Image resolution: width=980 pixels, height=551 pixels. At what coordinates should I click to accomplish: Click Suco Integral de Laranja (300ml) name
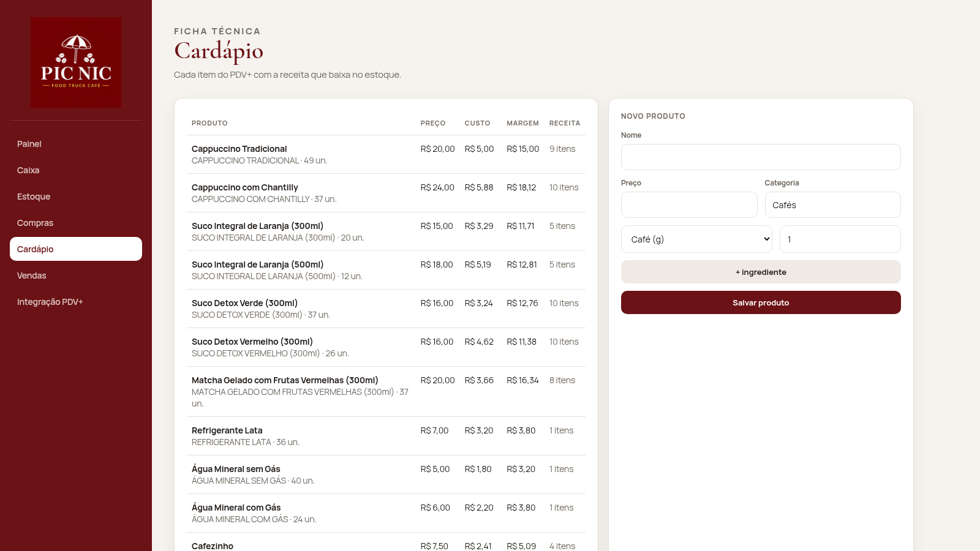click(257, 226)
